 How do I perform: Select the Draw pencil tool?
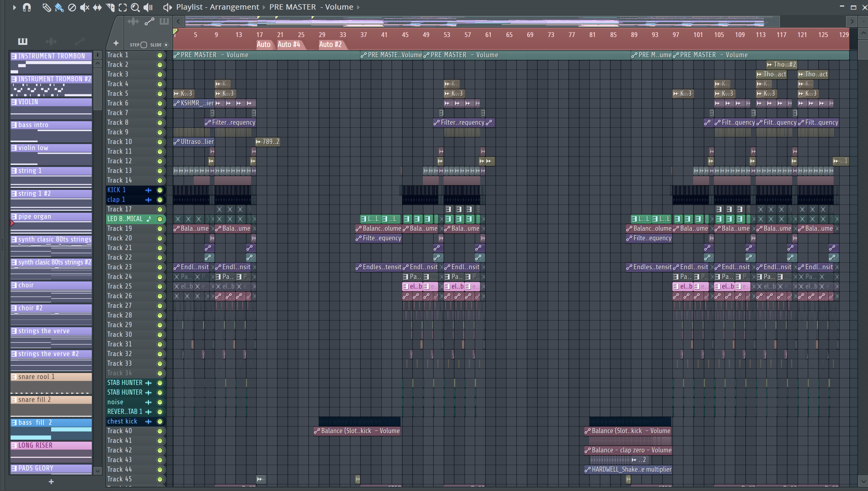46,7
